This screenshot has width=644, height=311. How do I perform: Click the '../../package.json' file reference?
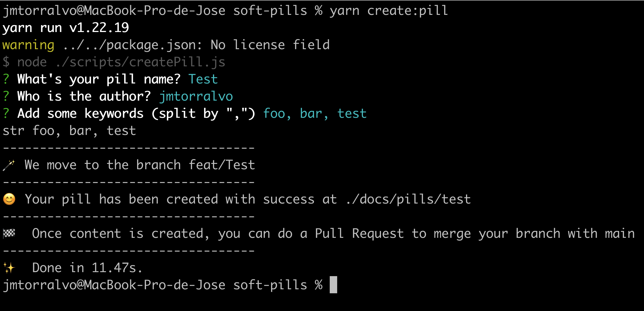[132, 45]
